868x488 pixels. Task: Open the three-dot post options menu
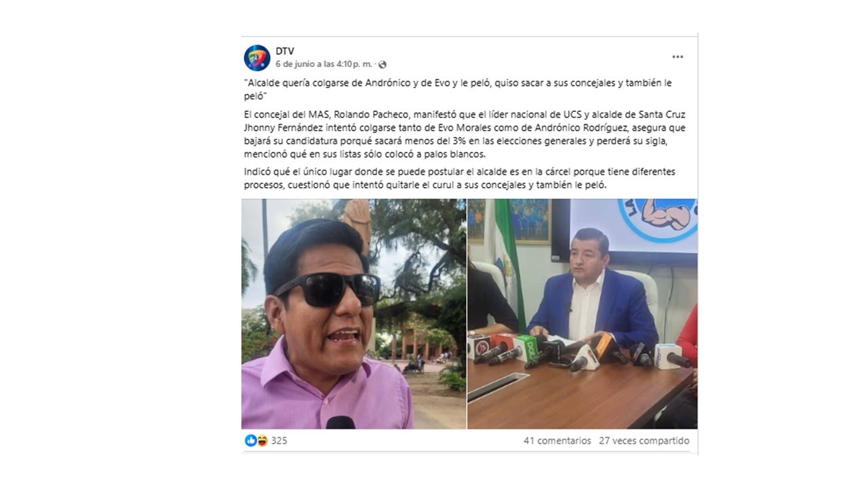(x=677, y=57)
